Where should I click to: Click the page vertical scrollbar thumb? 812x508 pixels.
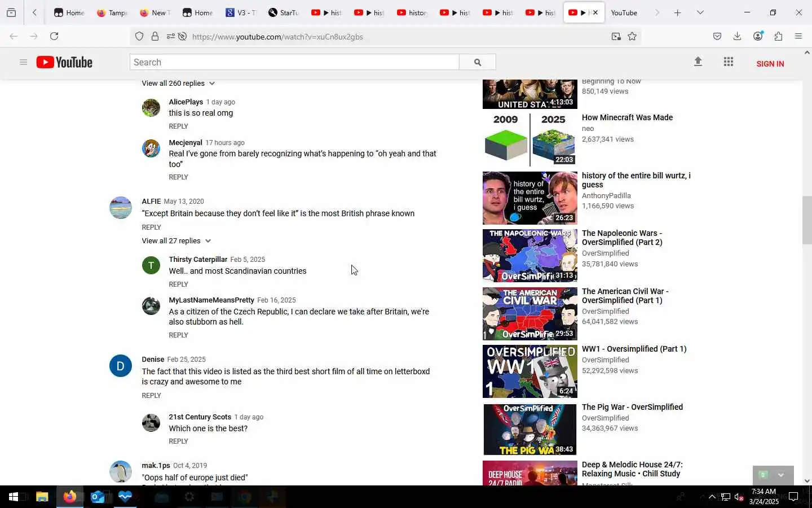click(x=807, y=220)
